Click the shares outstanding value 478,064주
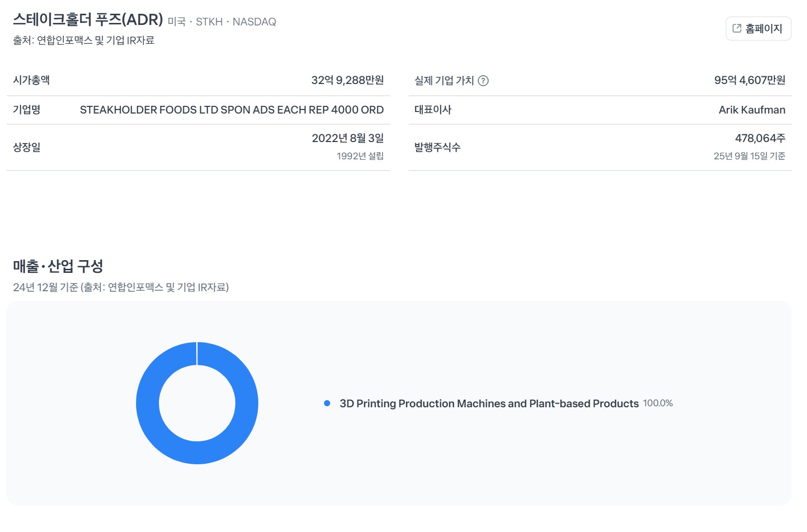Screen dimensions: 807x532 click(760, 138)
